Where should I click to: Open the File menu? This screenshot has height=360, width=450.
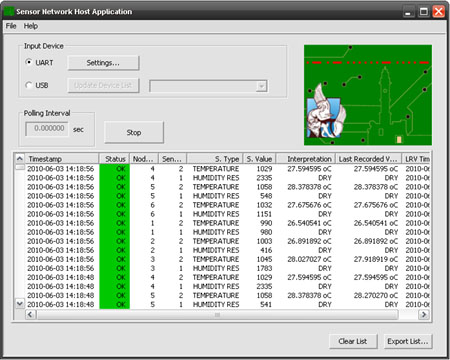(11, 26)
